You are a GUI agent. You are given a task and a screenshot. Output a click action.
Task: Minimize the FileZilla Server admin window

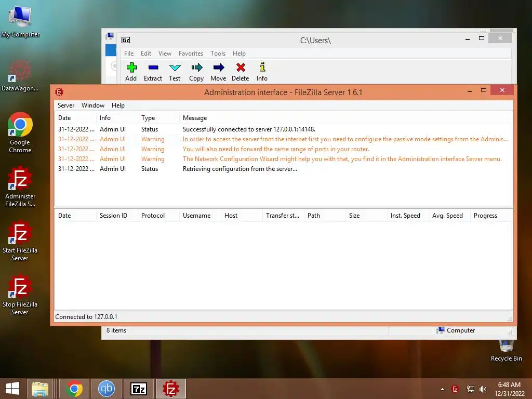470,90
